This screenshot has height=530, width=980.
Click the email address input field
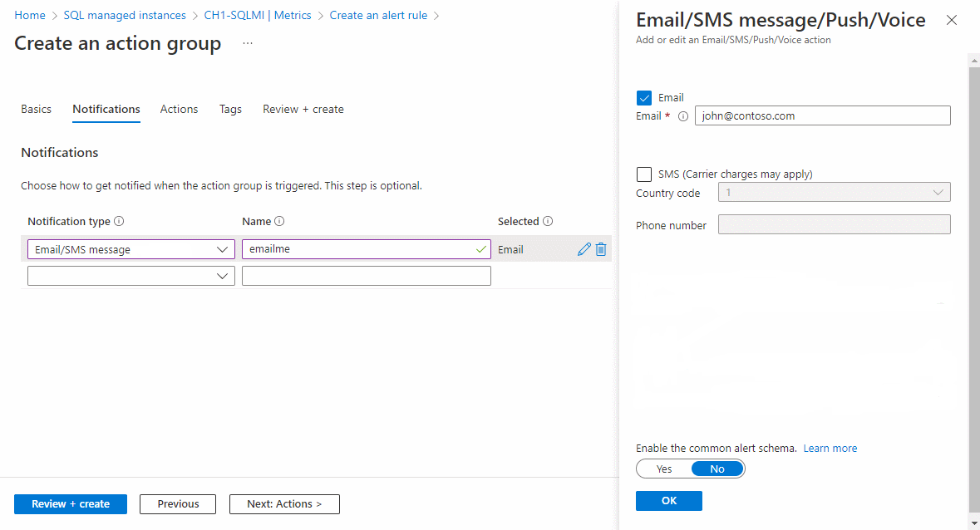(823, 116)
